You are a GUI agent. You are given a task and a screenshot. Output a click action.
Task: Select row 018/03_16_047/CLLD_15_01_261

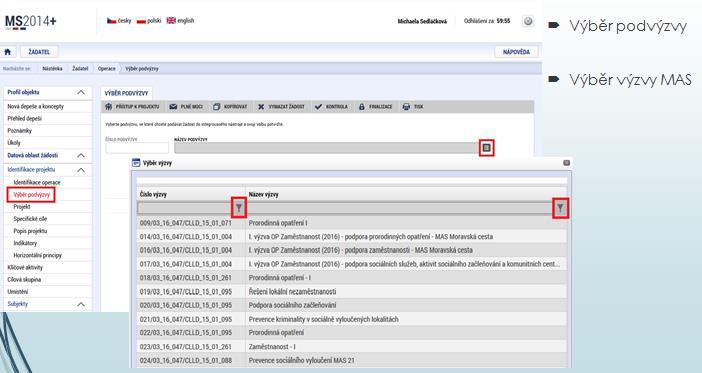[352, 278]
